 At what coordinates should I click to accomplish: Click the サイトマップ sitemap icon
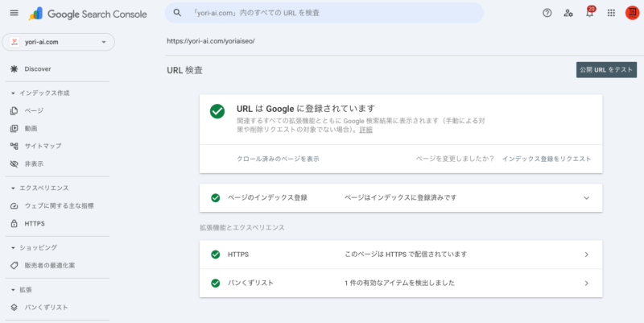pyautogui.click(x=14, y=146)
